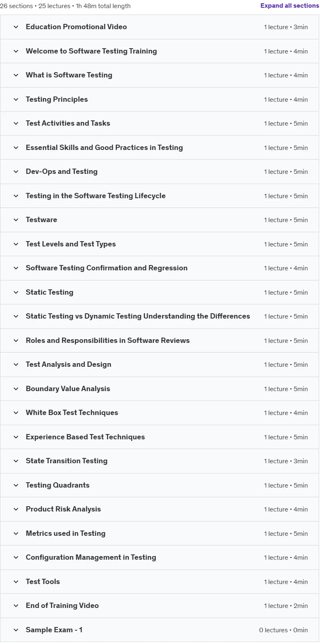
Task: Open chevron next to Testing Principles
Action: [x=16, y=100]
